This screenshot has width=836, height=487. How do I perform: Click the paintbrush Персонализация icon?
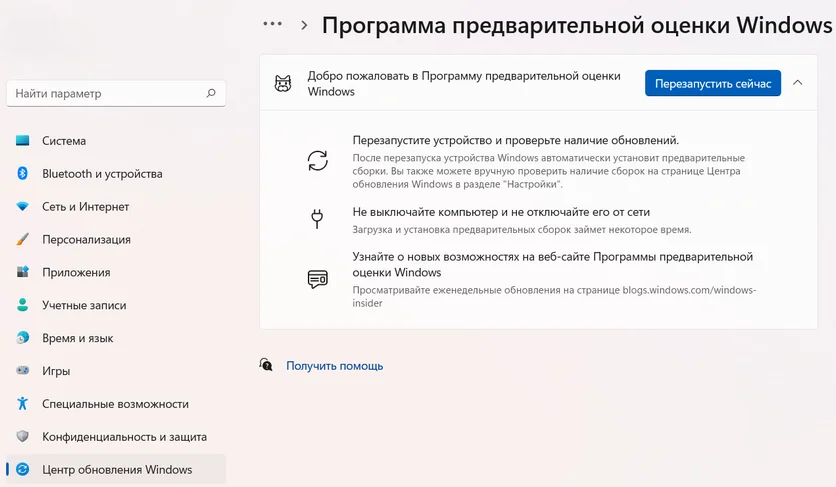[x=22, y=240]
